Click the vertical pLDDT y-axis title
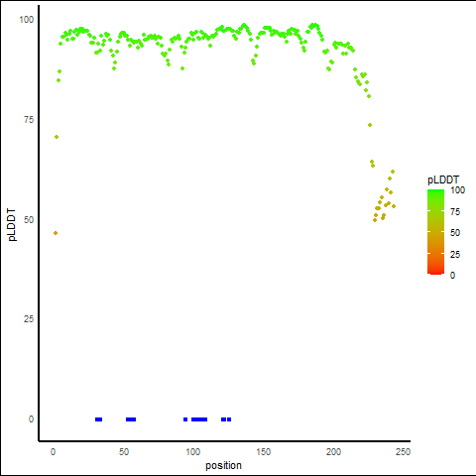This screenshot has width=476, height=476. pos(12,225)
